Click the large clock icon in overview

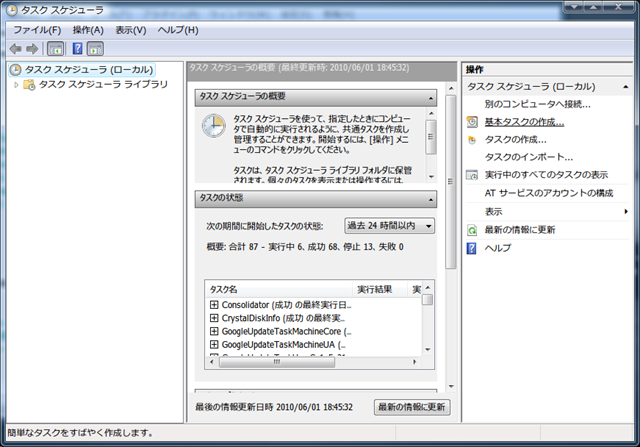pos(214,126)
